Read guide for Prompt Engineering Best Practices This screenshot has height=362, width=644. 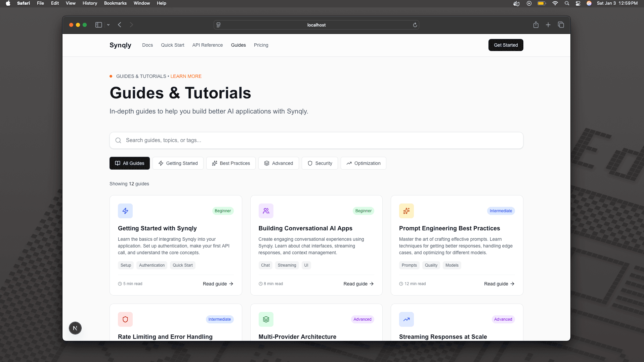[x=499, y=284]
